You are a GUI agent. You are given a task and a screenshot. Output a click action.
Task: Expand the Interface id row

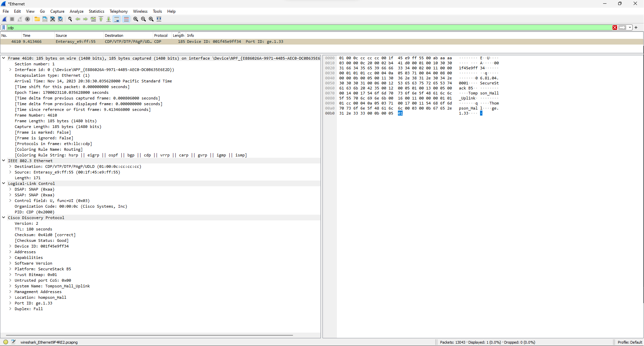10,70
